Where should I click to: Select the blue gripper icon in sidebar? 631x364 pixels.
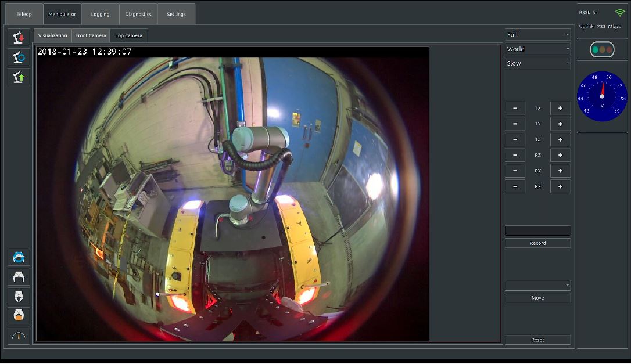click(x=19, y=257)
